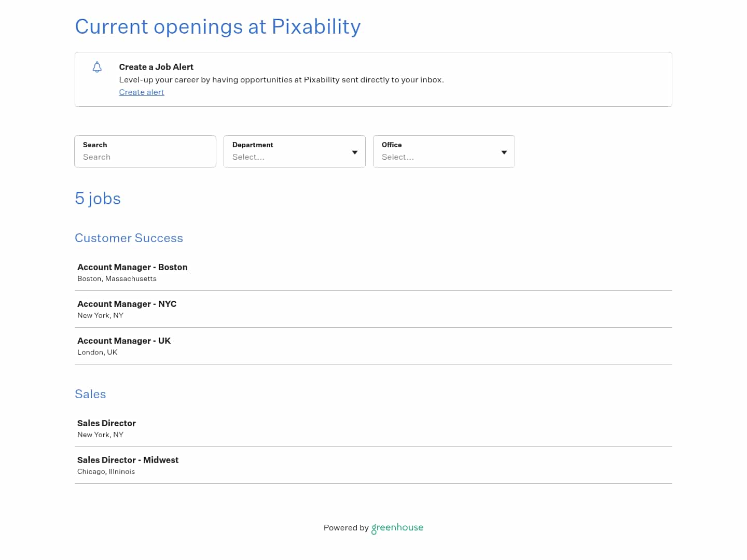Click the greenhouse logo in the footer
Screen dimensions: 747x560
pos(397,528)
